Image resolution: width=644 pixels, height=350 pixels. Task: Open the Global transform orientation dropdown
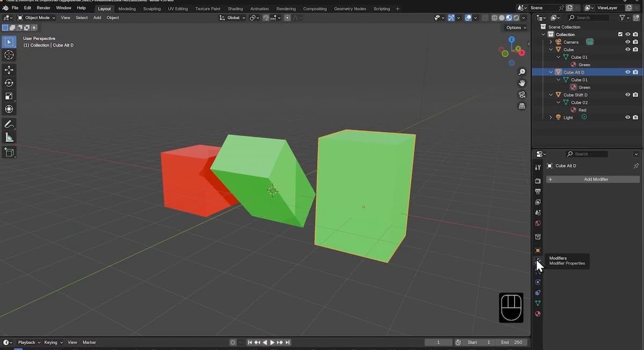click(233, 18)
